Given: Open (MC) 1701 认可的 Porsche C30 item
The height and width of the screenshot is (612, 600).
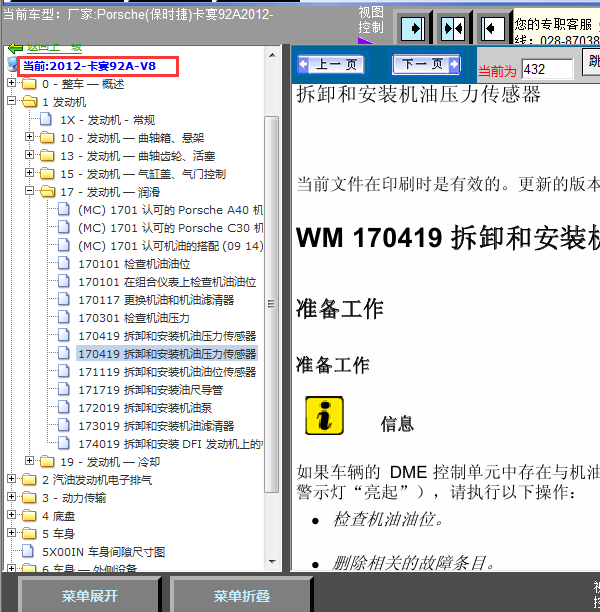Looking at the screenshot, I should point(170,228).
